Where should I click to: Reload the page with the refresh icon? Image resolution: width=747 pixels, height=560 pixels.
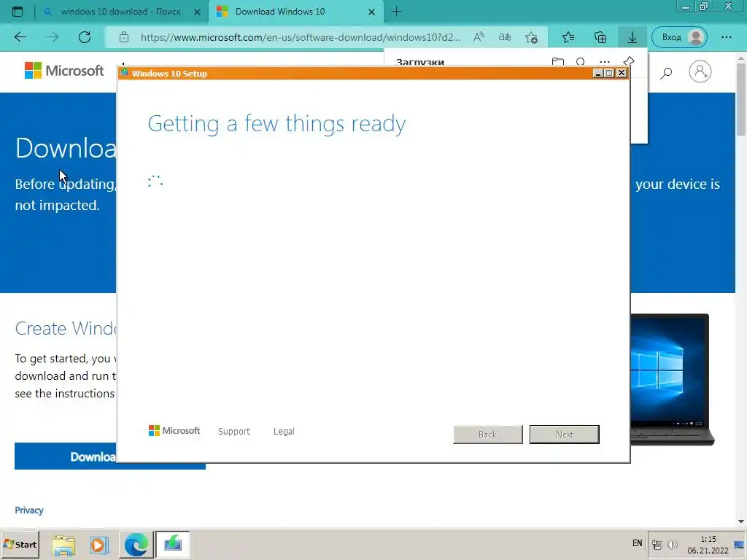point(85,37)
